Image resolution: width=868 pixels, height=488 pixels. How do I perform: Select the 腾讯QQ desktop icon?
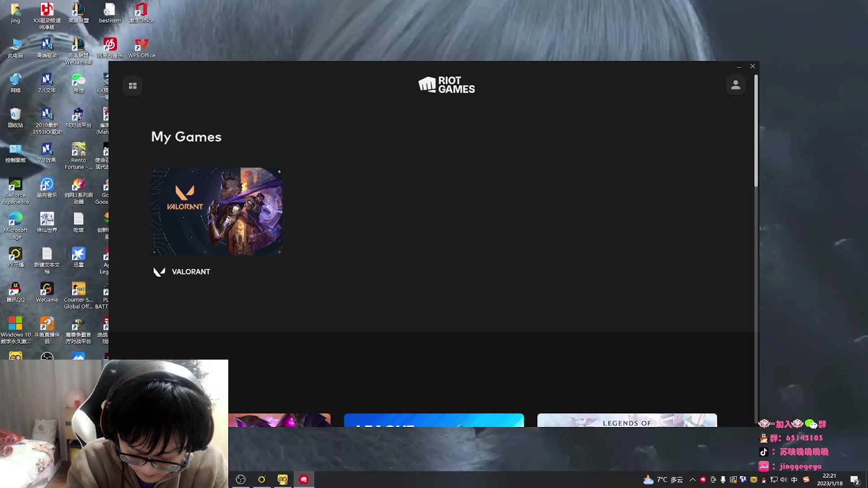(15, 293)
